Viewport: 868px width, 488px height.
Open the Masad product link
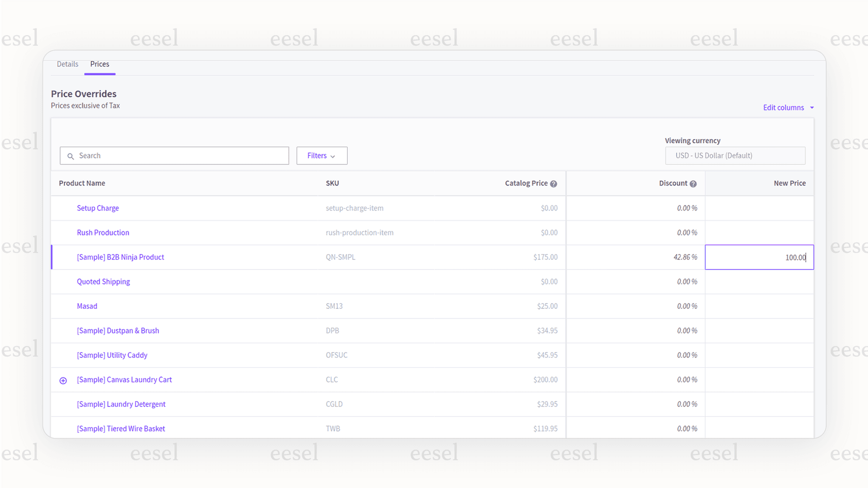point(87,306)
